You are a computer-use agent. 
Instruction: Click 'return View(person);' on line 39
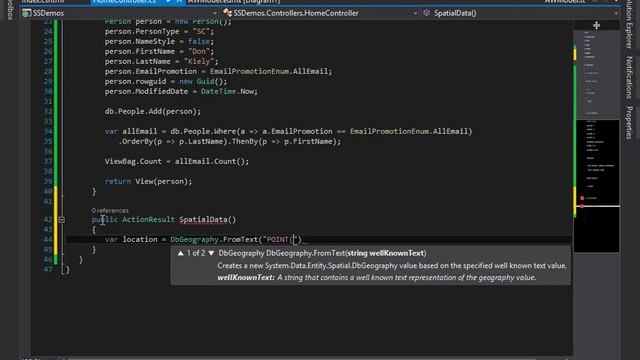click(148, 181)
